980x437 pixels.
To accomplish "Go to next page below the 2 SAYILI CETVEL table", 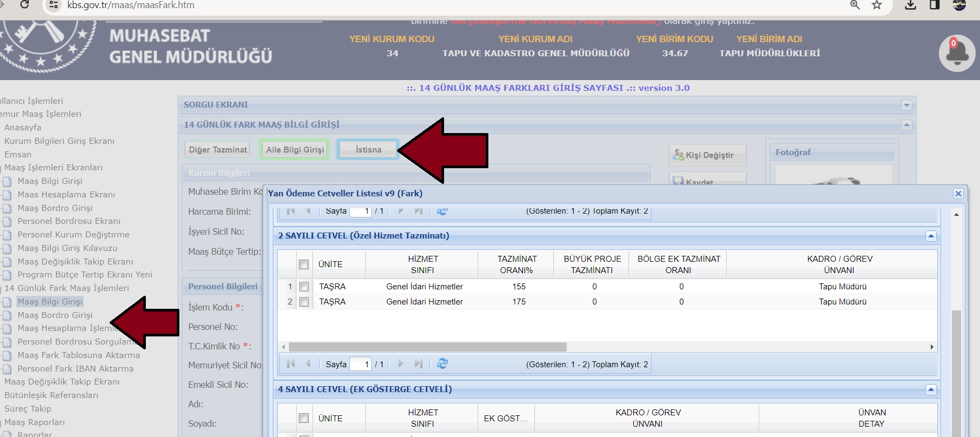I will 400,364.
